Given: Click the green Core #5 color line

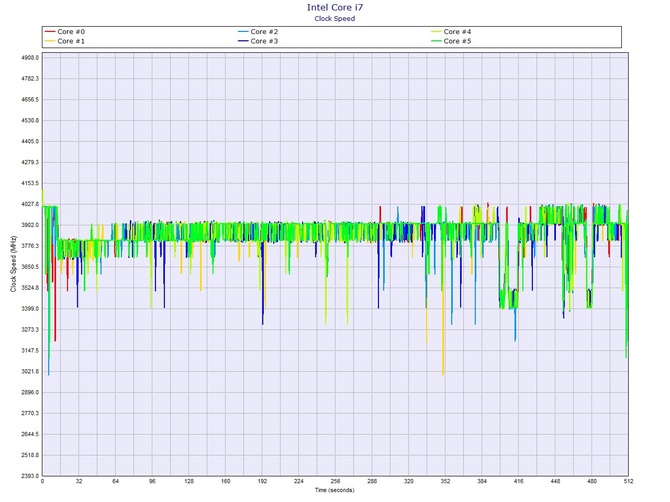Looking at the screenshot, I should point(436,41).
